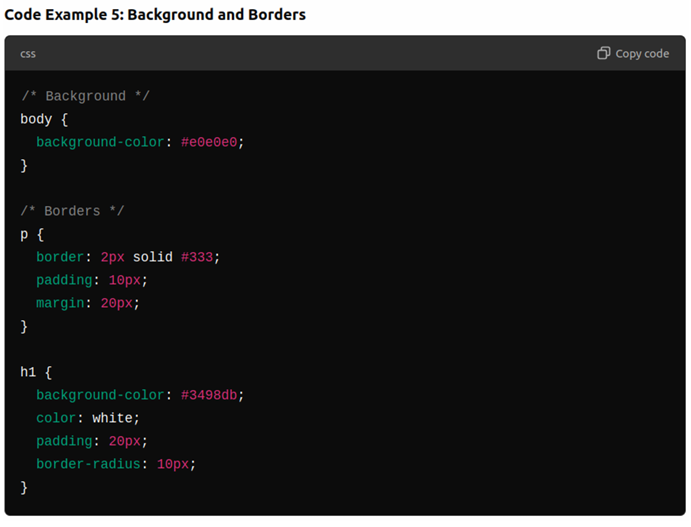The image size is (691, 527).
Task: Click the heading Code Example 5: Background and Borders
Action: [x=155, y=15]
